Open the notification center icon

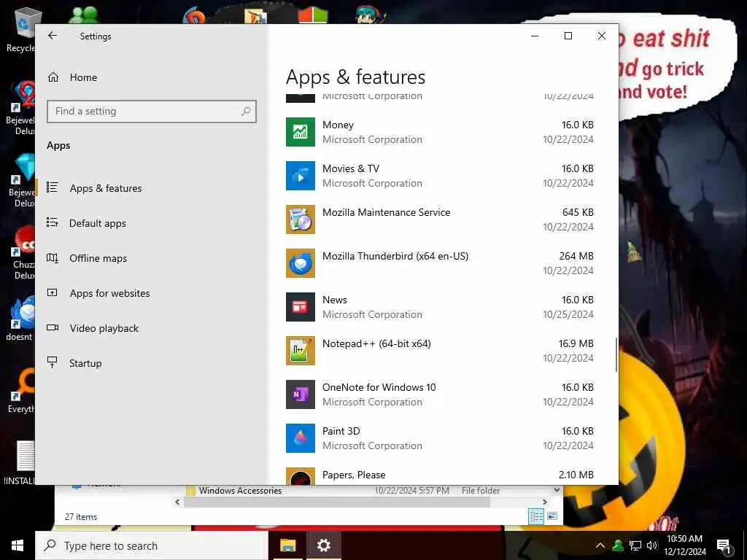(x=724, y=546)
